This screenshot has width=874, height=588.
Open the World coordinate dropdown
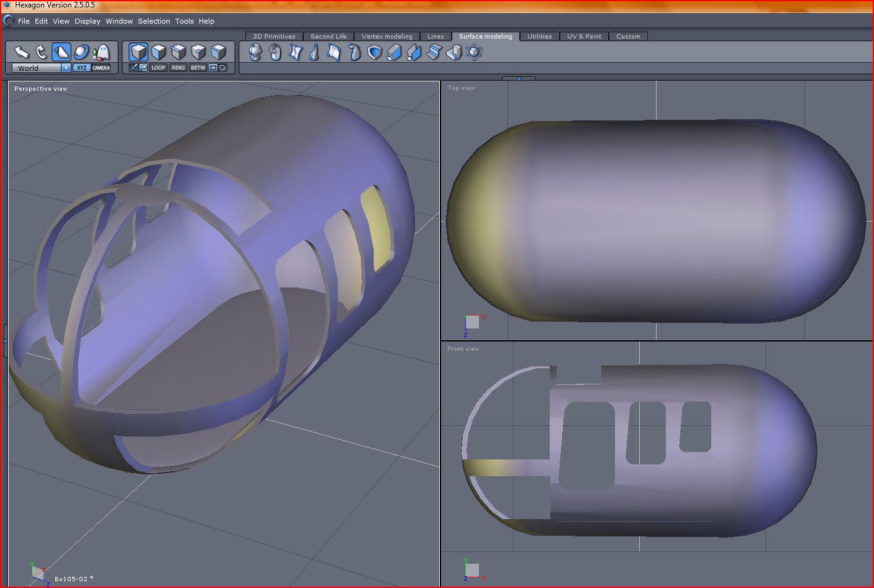coord(66,68)
